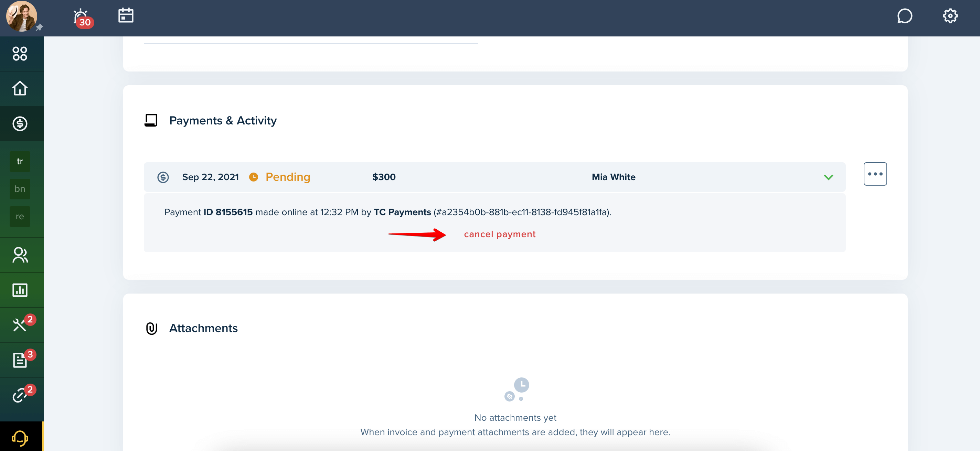
Task: Open the settings gear icon
Action: [x=950, y=16]
